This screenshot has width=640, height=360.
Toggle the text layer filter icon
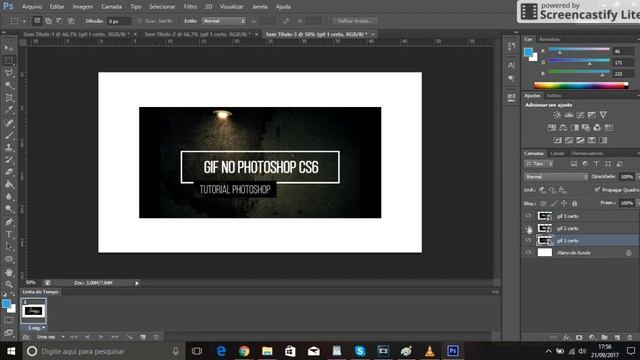596,164
